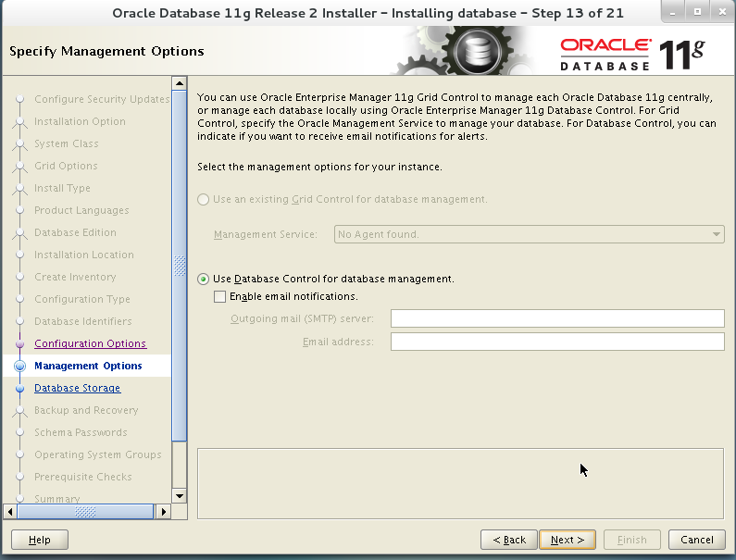Click step list scroll down arrow
This screenshot has width=736, height=560.
(x=180, y=496)
